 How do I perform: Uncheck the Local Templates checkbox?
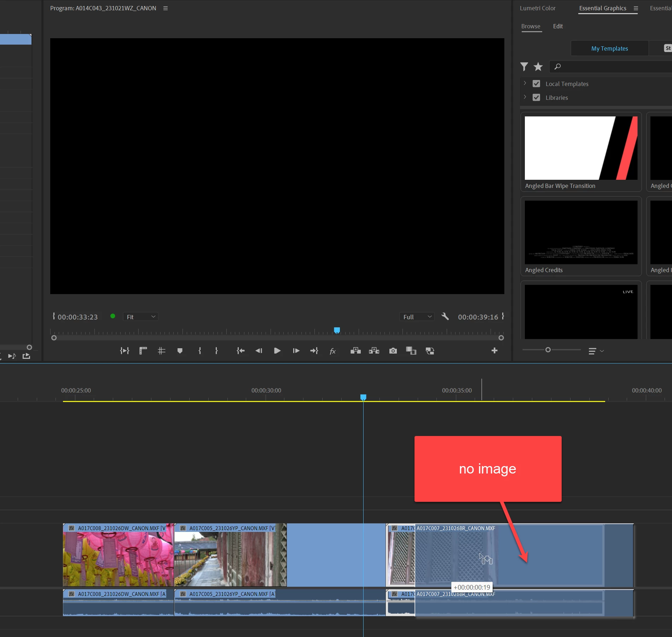click(x=536, y=84)
